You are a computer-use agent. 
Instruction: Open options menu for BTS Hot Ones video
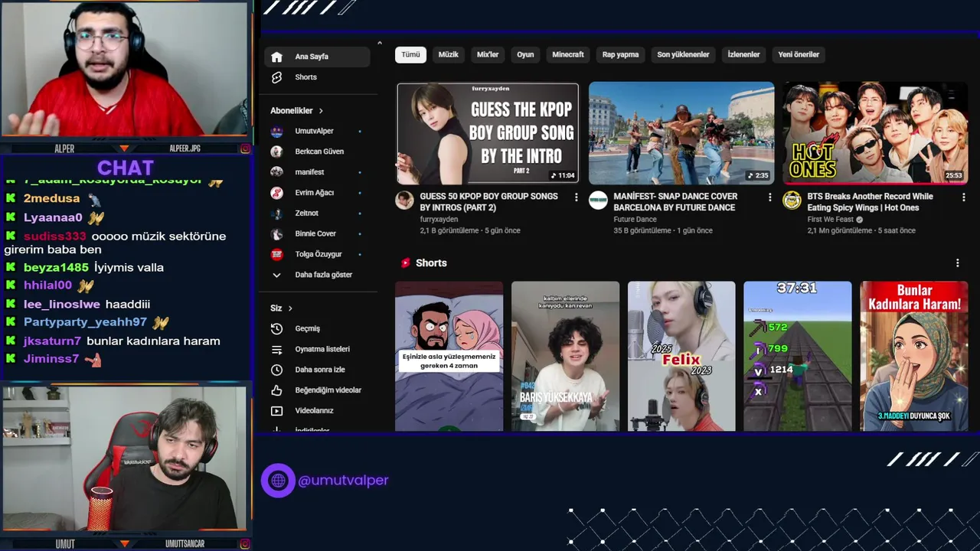click(x=963, y=197)
